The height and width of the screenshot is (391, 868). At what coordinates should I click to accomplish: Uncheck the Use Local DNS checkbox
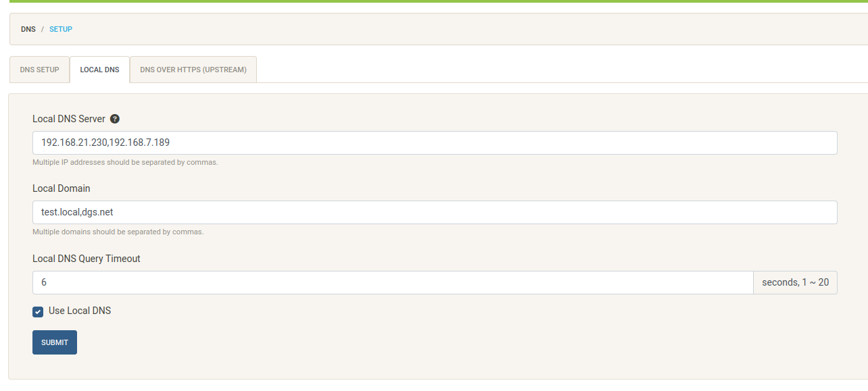click(38, 312)
